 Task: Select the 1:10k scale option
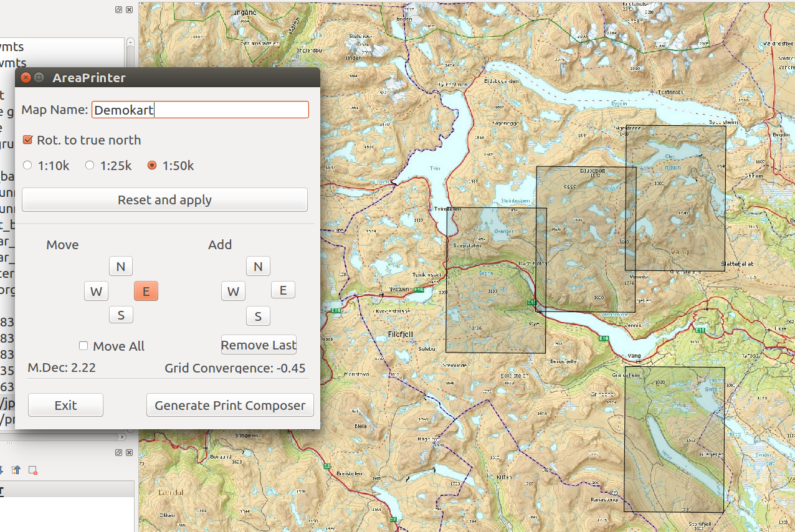click(27, 166)
